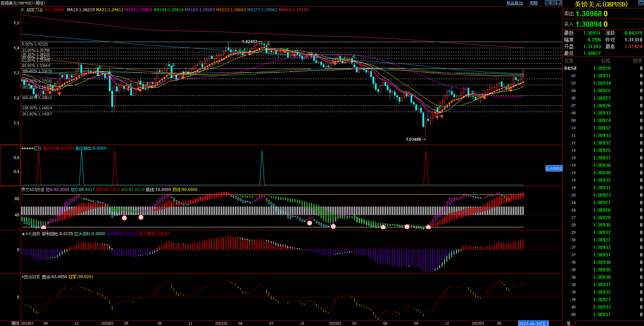Open 商品叠加 overlay link
Viewport: 644px width, 326px height.
(x=514, y=3)
